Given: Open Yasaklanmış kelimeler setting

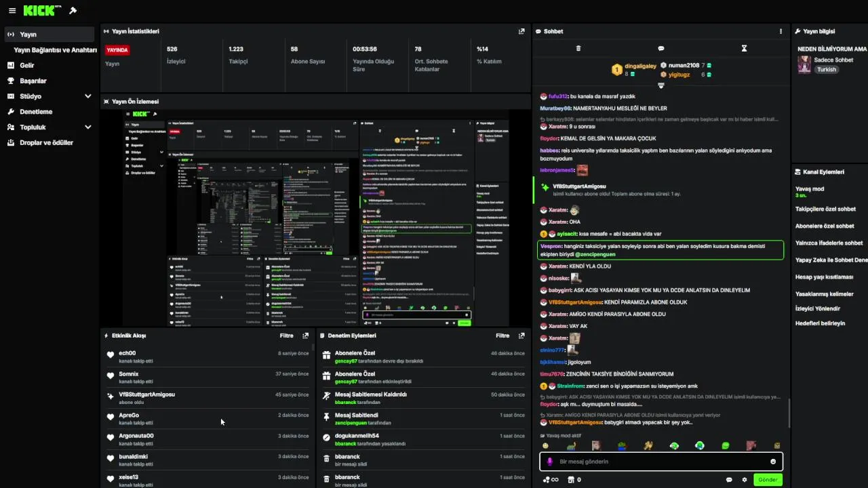Looking at the screenshot, I should point(825,293).
